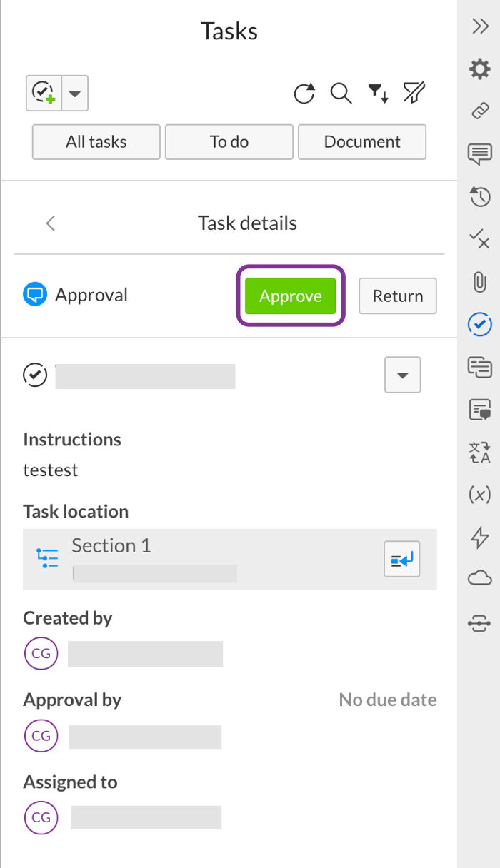Refresh the task list
Image resolution: width=500 pixels, height=868 pixels.
[x=304, y=94]
